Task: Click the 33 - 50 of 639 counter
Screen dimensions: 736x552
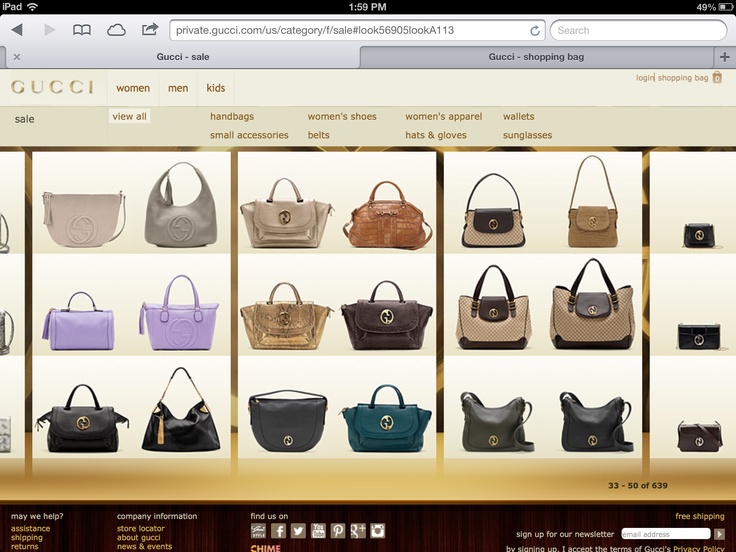Action: pyautogui.click(x=637, y=485)
